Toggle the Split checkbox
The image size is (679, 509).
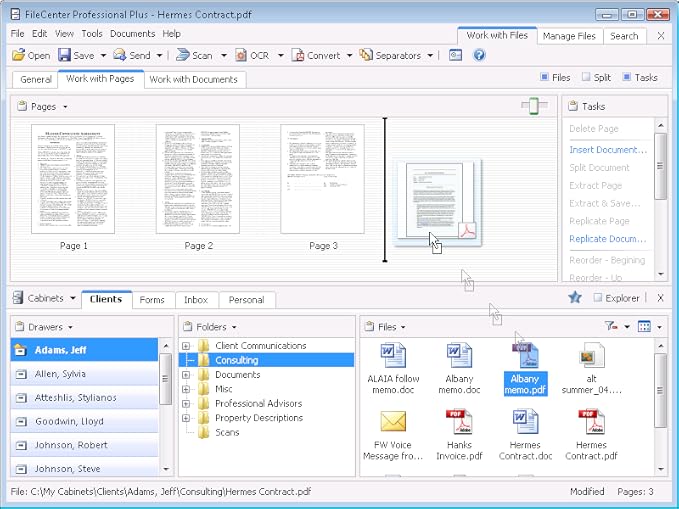[585, 78]
